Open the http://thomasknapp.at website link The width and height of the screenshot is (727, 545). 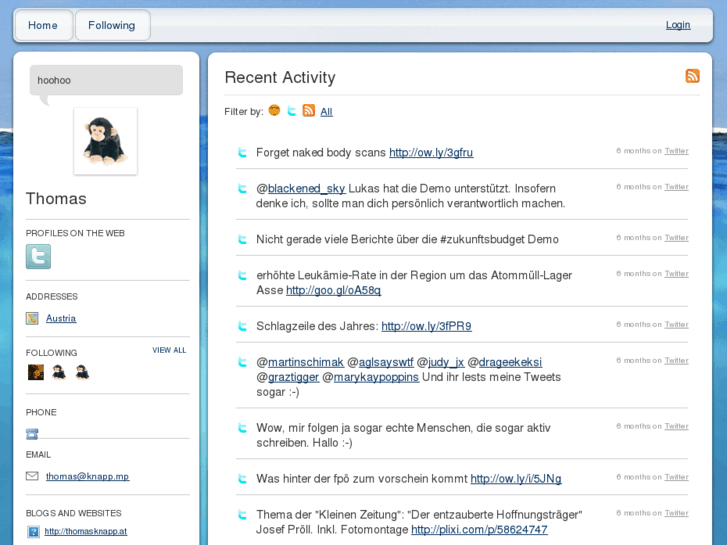click(86, 531)
